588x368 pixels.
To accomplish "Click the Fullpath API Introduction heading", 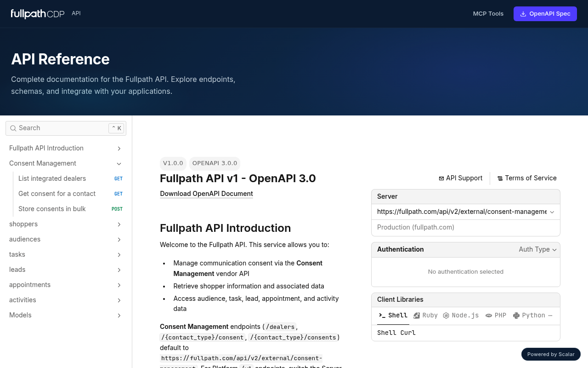I will [225, 228].
